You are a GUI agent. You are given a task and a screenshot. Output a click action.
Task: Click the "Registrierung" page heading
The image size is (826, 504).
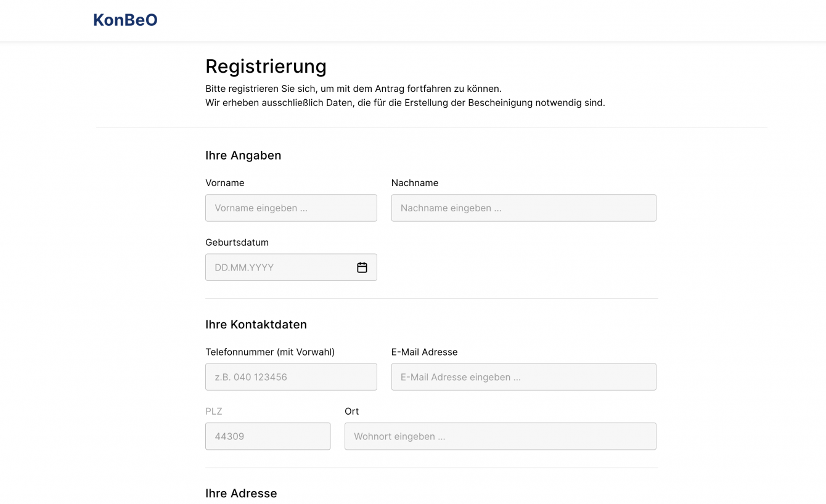coord(266,66)
